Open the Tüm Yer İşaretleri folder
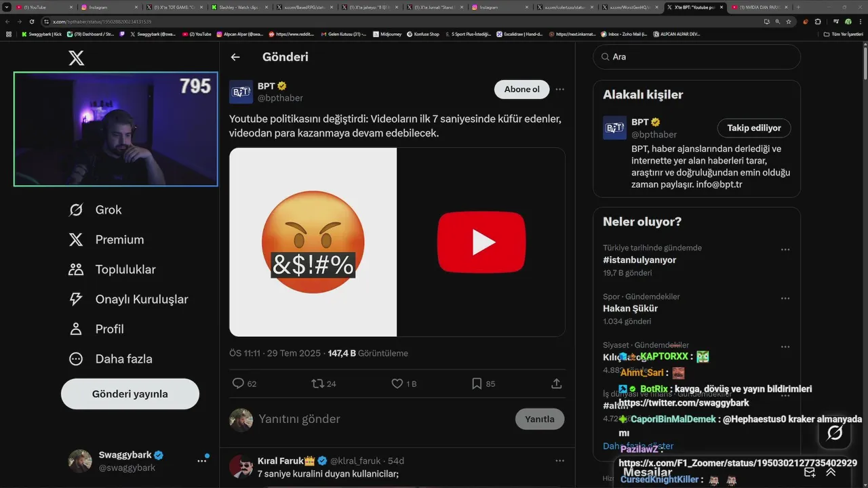Viewport: 868px width, 488px height. point(843,34)
